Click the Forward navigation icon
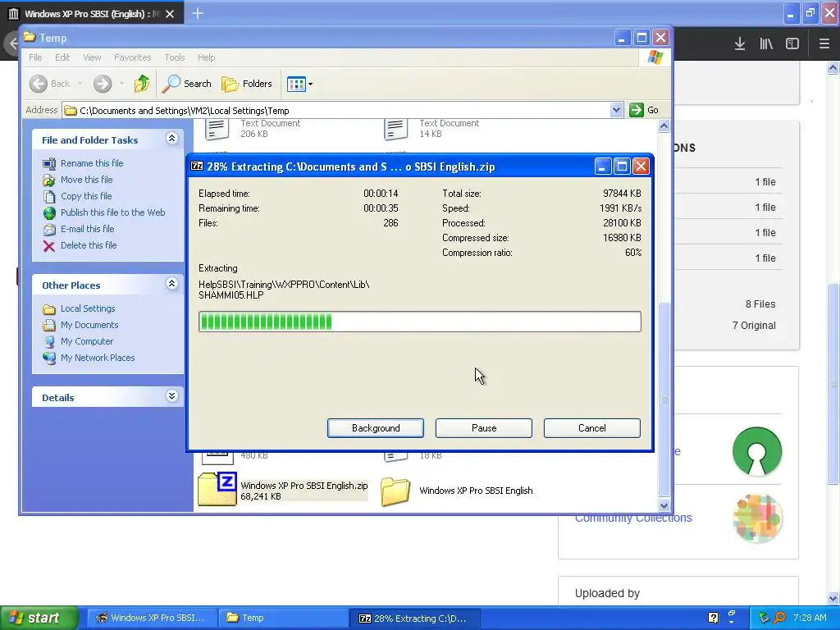 click(103, 84)
